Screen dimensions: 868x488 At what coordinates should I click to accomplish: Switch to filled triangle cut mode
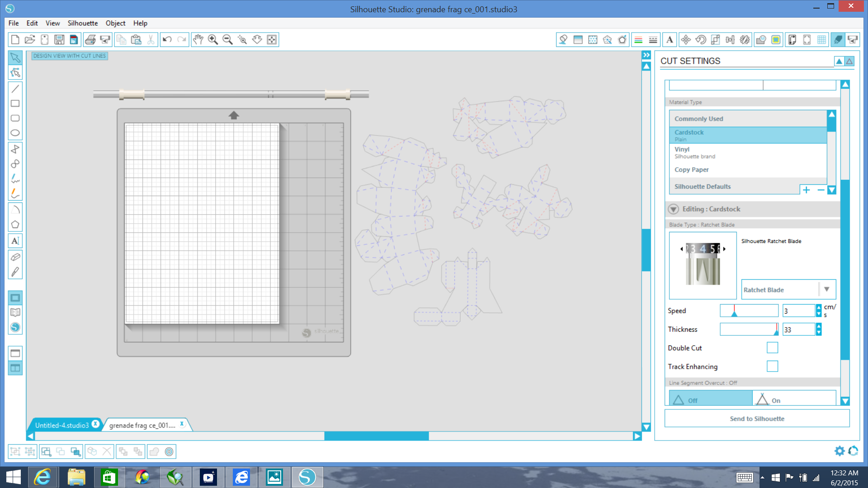(x=839, y=61)
